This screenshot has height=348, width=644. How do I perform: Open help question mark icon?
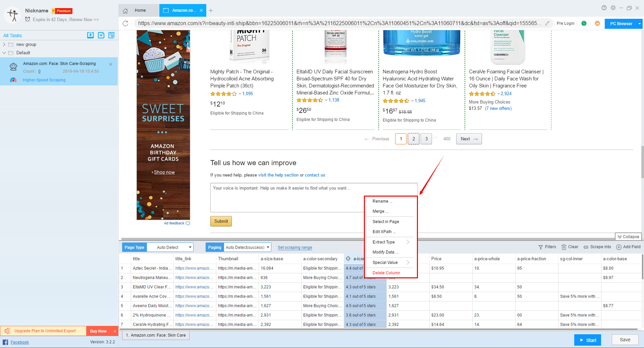point(604,8)
